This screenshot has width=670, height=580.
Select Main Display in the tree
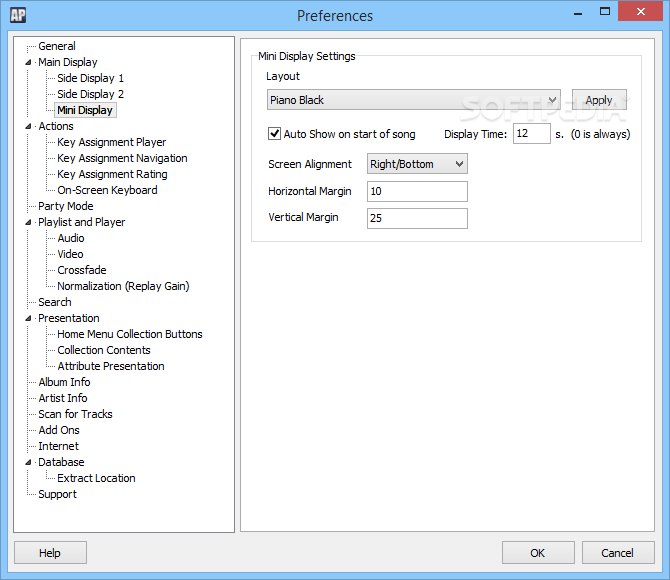click(x=68, y=62)
